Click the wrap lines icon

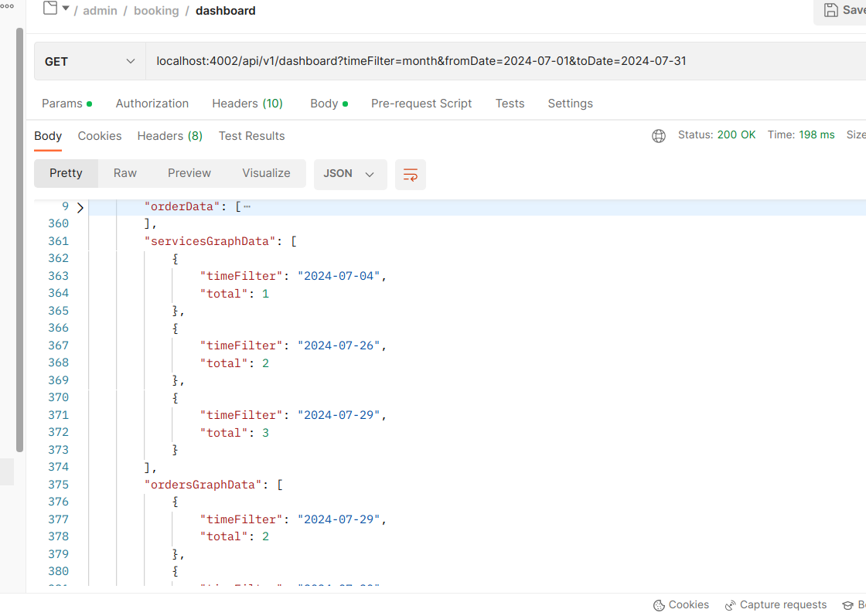point(410,175)
